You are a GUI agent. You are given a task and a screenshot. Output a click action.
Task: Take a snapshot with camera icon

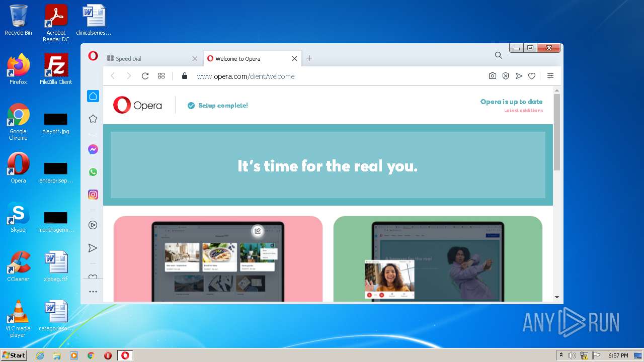click(492, 76)
